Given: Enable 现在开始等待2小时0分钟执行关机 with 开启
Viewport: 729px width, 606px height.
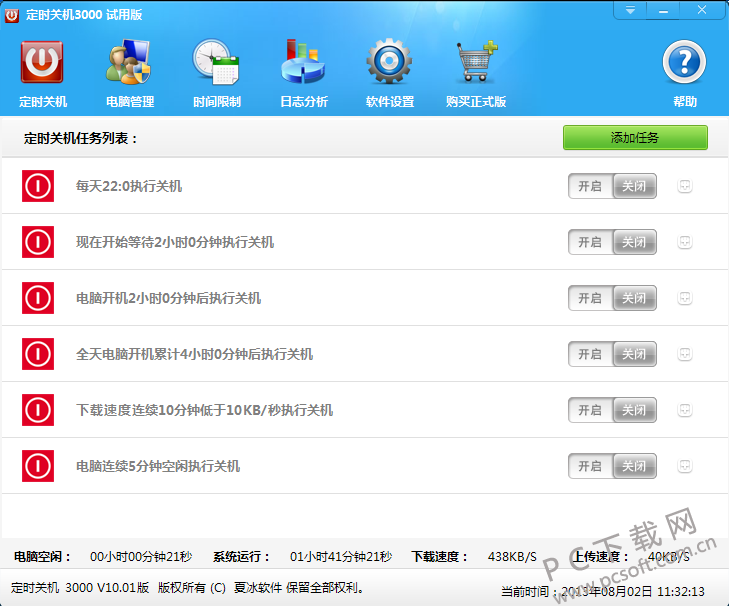Looking at the screenshot, I should (x=590, y=242).
